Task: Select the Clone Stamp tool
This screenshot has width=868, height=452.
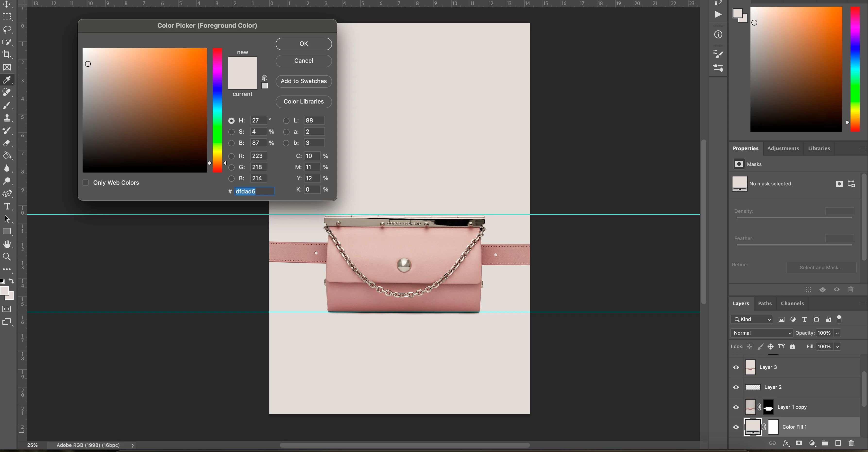Action: click(x=7, y=118)
